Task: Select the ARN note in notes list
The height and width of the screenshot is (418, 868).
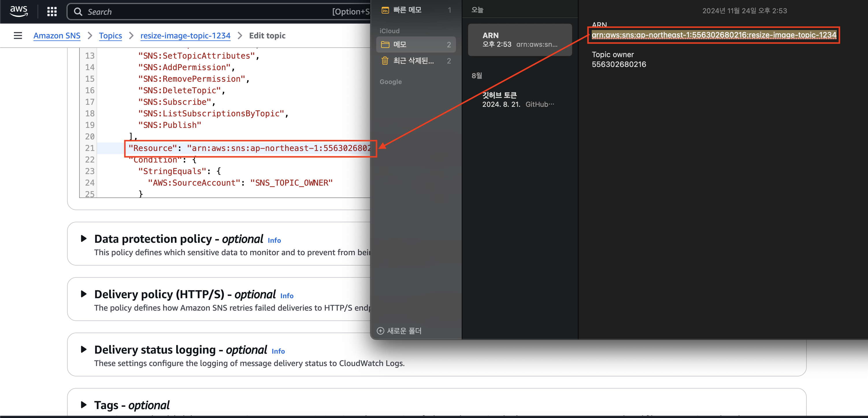Action: [x=520, y=40]
